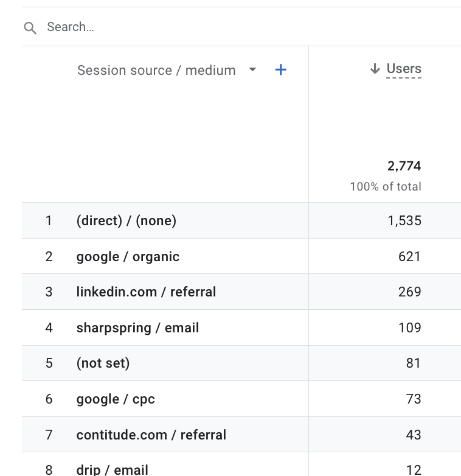Click the 109 users value
This screenshot has height=476, width=461.
pos(409,328)
